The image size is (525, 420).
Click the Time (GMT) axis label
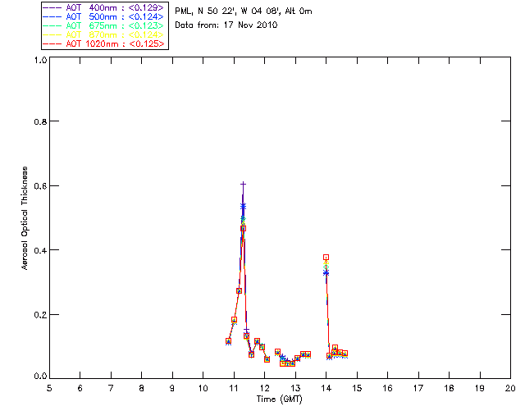pos(279,399)
